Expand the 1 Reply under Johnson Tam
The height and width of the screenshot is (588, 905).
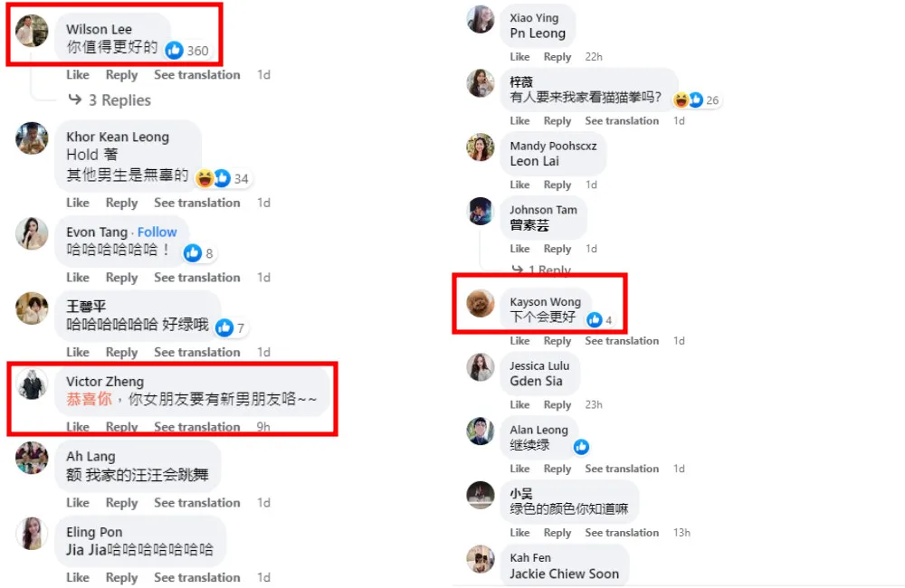click(541, 270)
